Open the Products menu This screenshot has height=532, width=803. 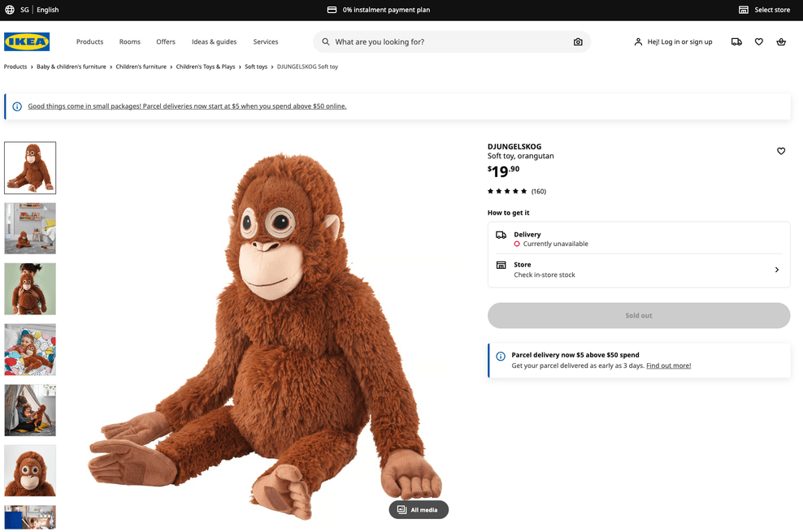[x=89, y=41]
